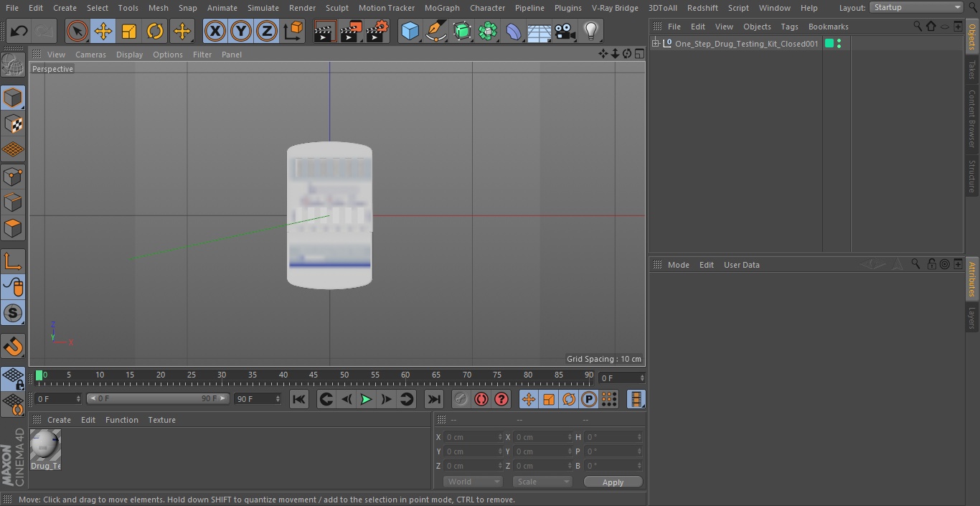Open Structure side tab
This screenshot has height=506, width=980.
972,177
